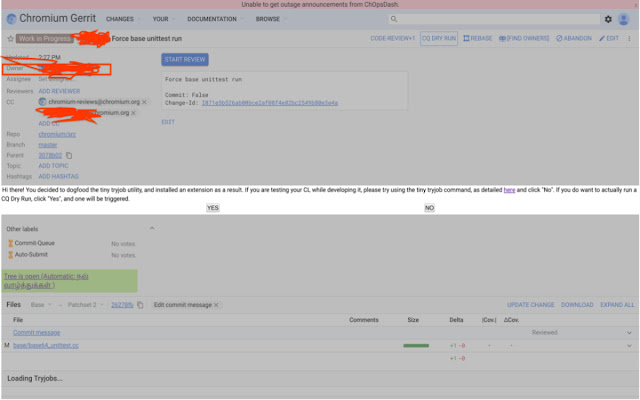Collapse the Other labels section
This screenshot has width=640, height=400.
[x=152, y=228]
